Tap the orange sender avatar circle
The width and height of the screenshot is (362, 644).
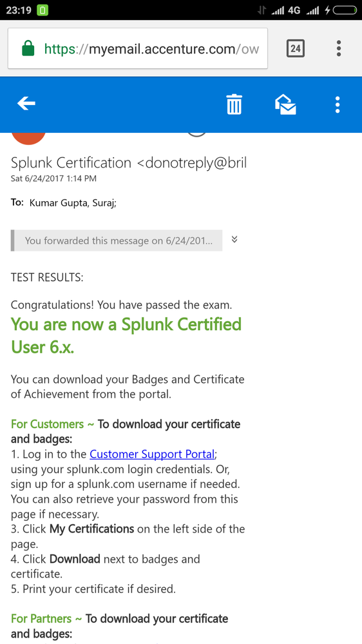click(x=28, y=139)
